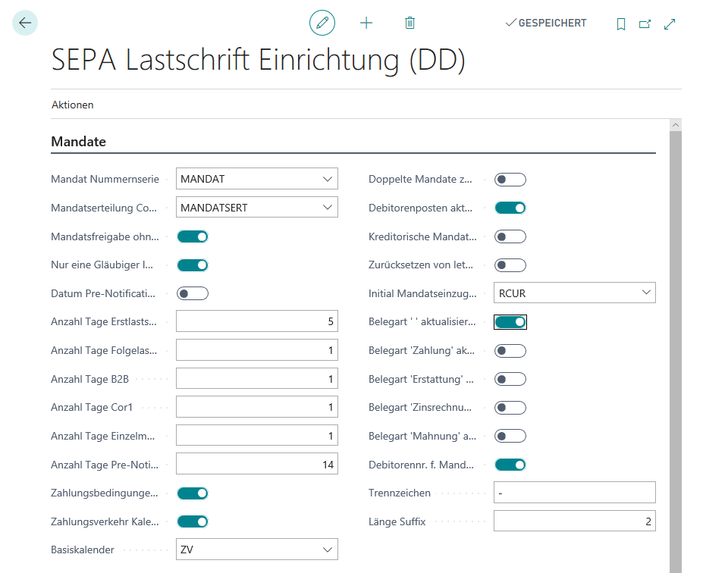
Task: Select the Edit pencil icon
Action: point(322,23)
